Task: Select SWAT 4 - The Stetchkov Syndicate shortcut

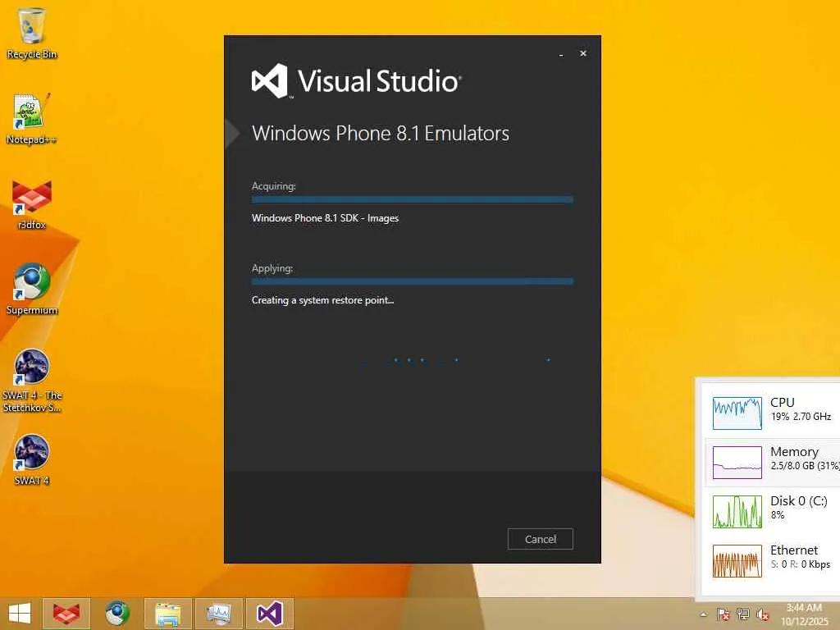Action: click(32, 381)
